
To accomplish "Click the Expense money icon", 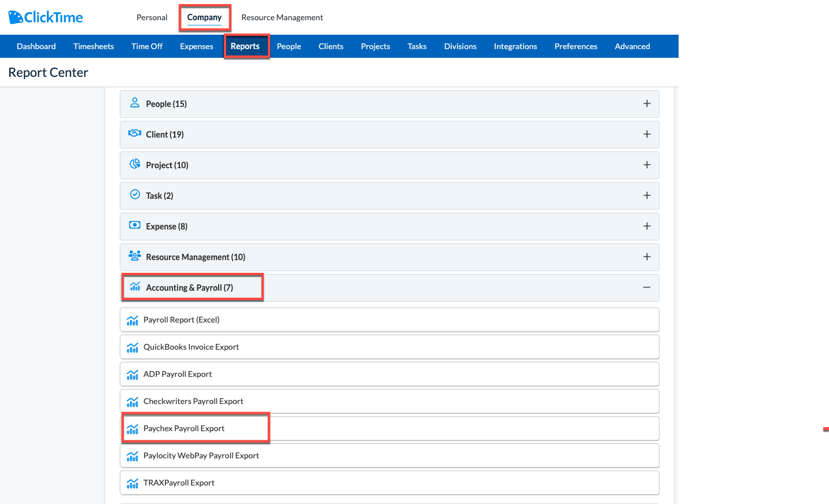I will 135,225.
